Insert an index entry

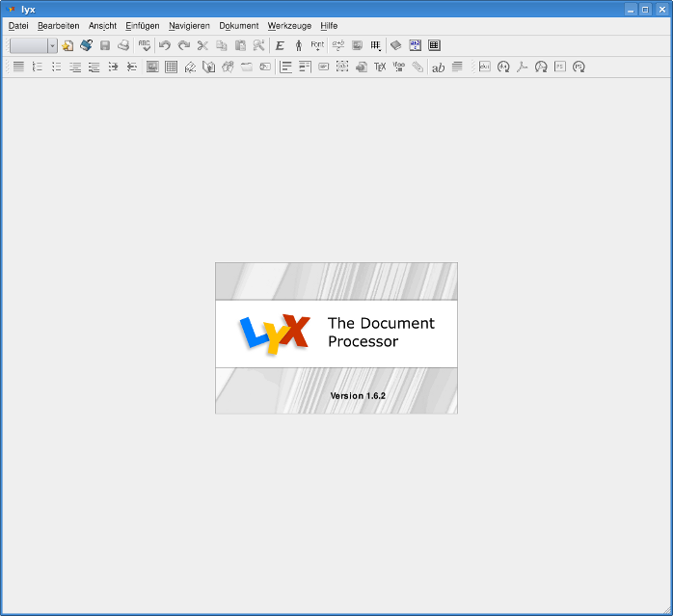tap(247, 67)
